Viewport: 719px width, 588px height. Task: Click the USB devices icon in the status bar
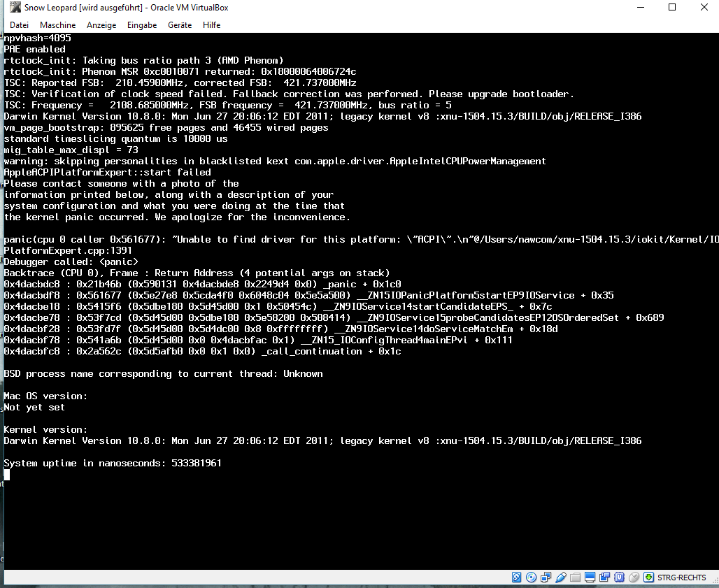point(560,577)
